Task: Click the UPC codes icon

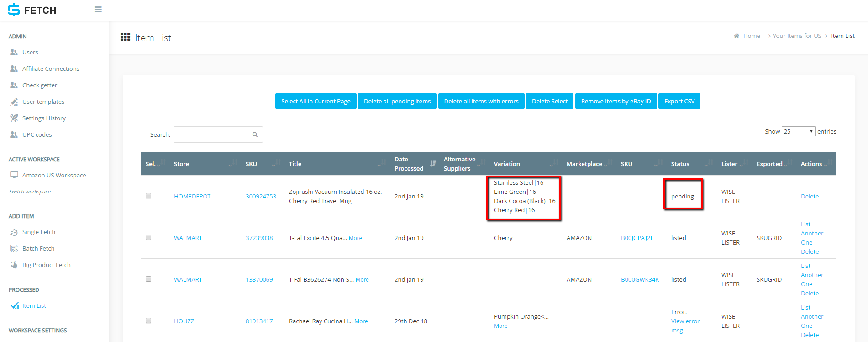Action: pos(14,134)
